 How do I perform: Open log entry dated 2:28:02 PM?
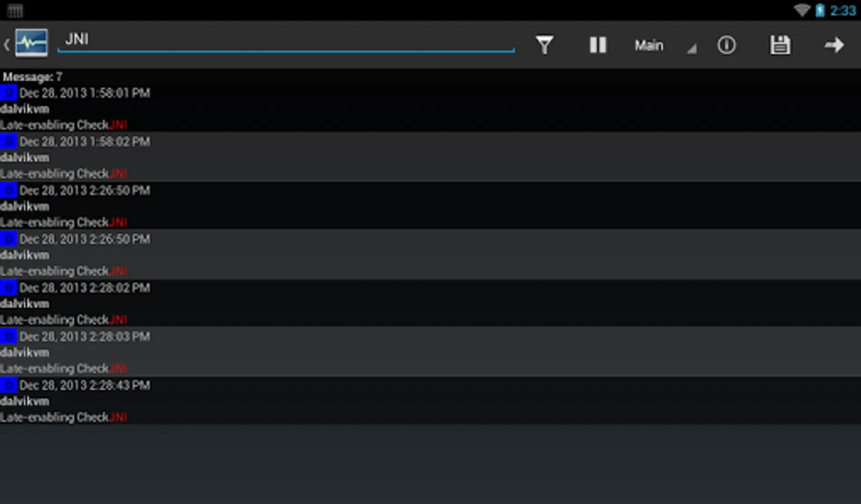430,303
